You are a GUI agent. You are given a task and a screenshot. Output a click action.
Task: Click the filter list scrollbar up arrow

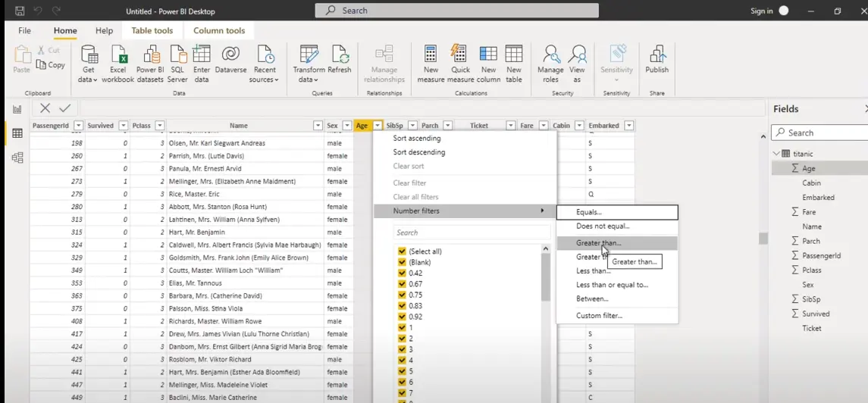(546, 249)
